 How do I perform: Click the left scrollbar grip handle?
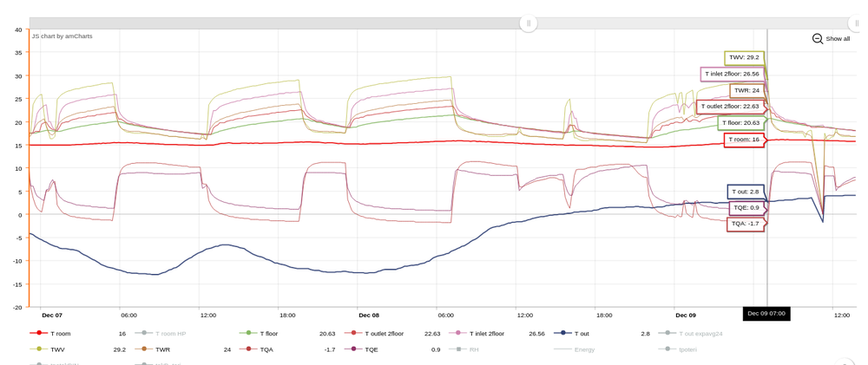[529, 23]
